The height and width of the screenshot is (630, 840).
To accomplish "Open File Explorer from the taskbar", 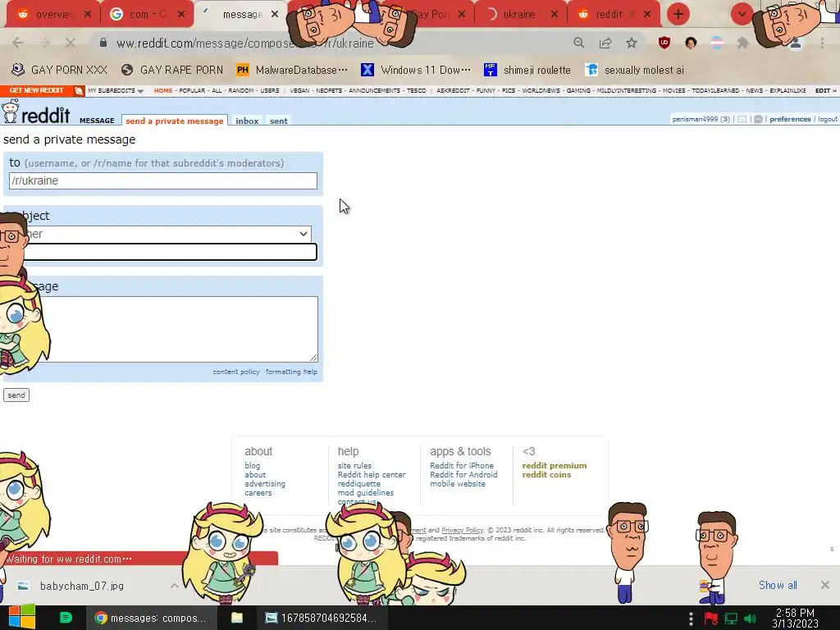I will [237, 618].
